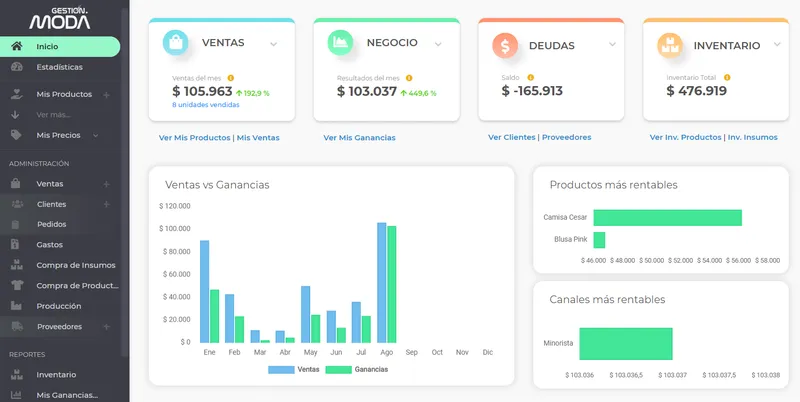
Task: Click the green chart icon on Negocio card
Action: coord(340,43)
